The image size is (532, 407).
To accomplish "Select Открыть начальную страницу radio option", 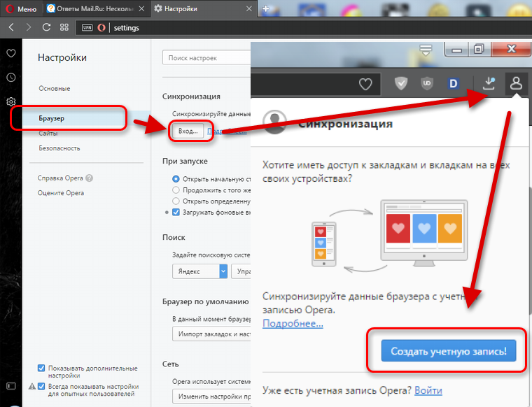I will coord(176,178).
